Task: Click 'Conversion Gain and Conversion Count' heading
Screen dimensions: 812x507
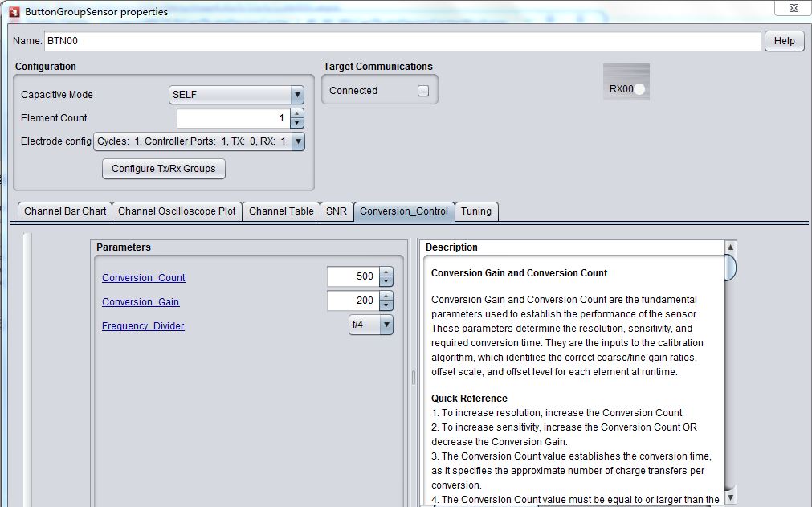Action: [519, 273]
